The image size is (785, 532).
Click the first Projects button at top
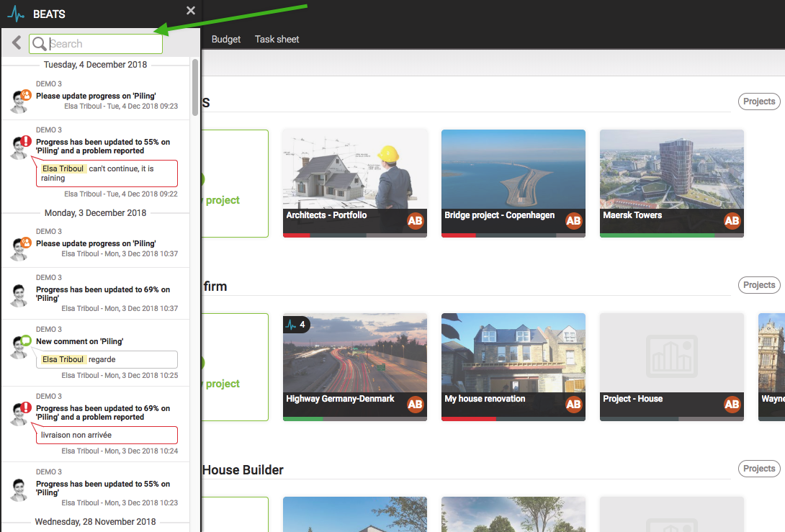tap(759, 101)
